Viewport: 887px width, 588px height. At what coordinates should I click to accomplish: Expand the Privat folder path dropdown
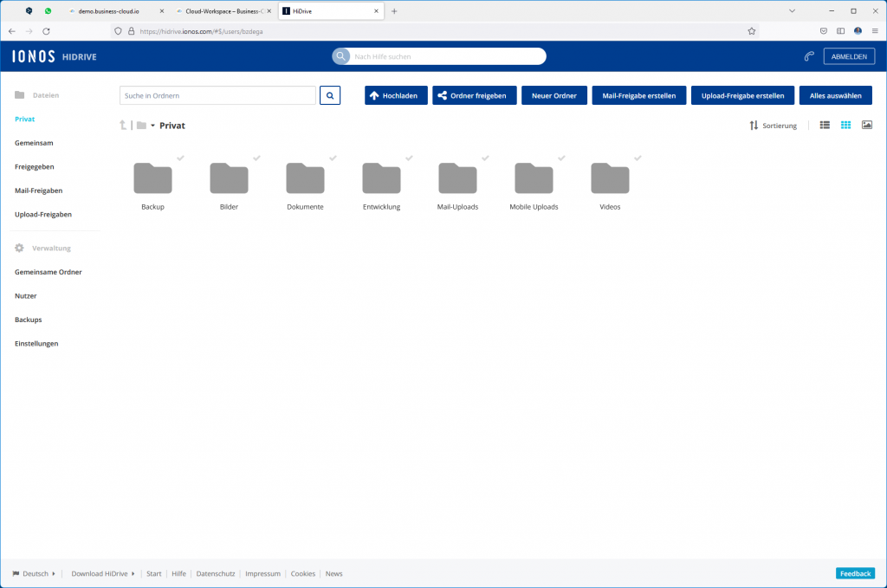point(152,126)
